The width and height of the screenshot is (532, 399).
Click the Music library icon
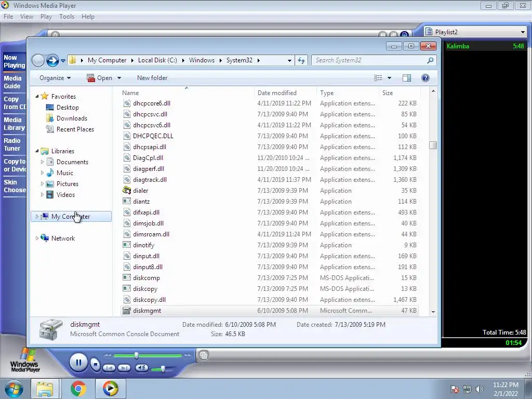coord(50,172)
